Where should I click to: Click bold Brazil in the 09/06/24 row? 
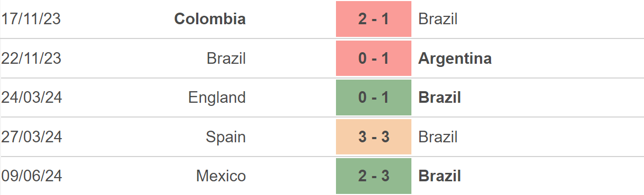click(x=440, y=176)
